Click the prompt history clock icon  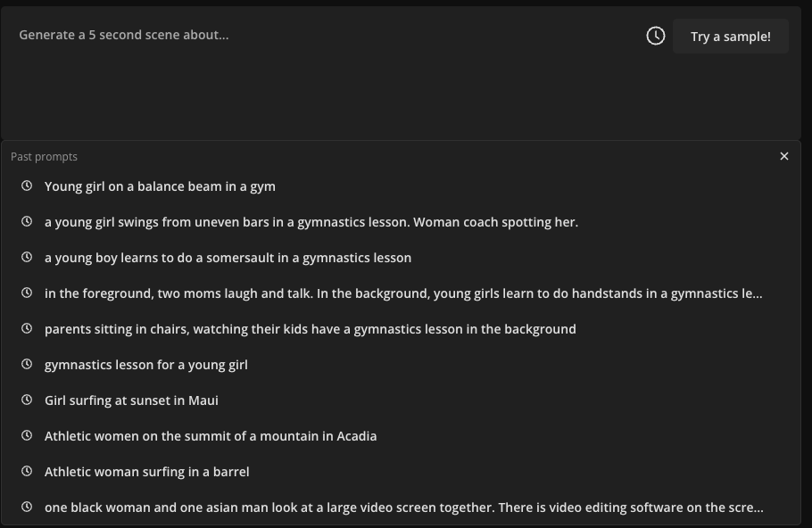[656, 36]
